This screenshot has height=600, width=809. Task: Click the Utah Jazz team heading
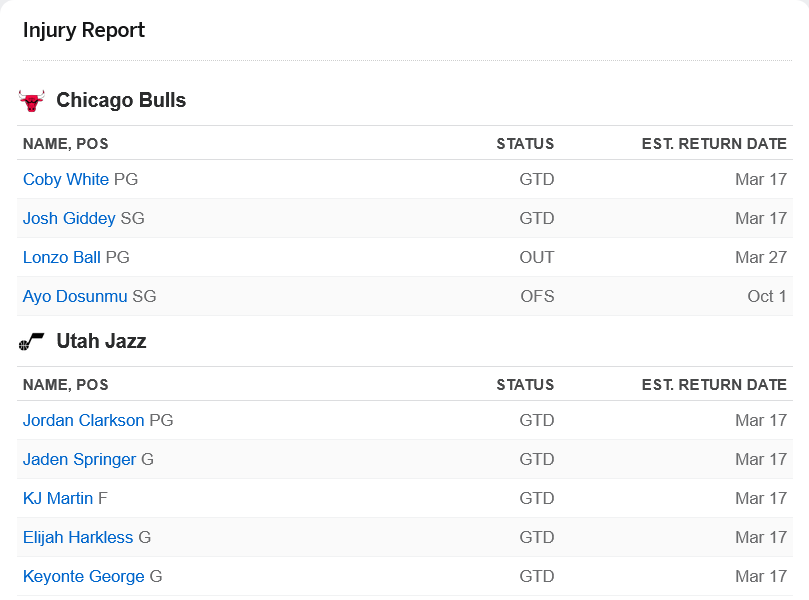(102, 341)
